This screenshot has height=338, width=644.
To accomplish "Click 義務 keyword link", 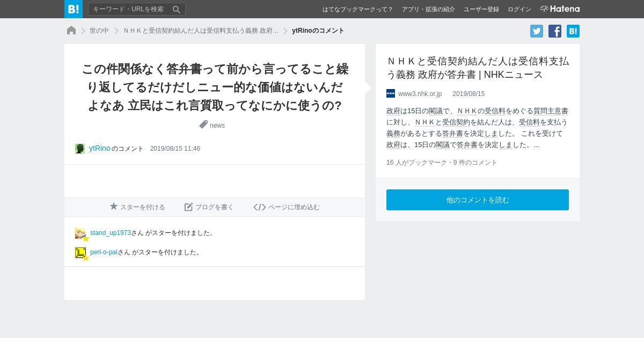I will [x=393, y=134].
